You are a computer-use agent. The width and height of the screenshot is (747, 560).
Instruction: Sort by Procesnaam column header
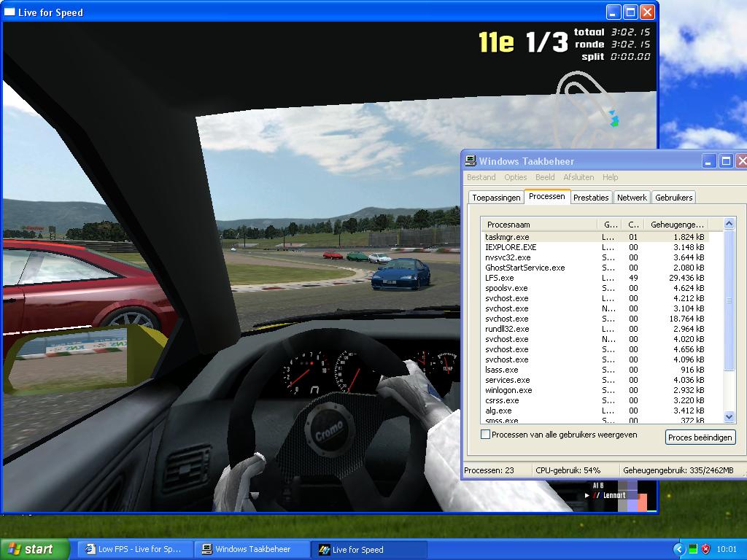(x=539, y=225)
